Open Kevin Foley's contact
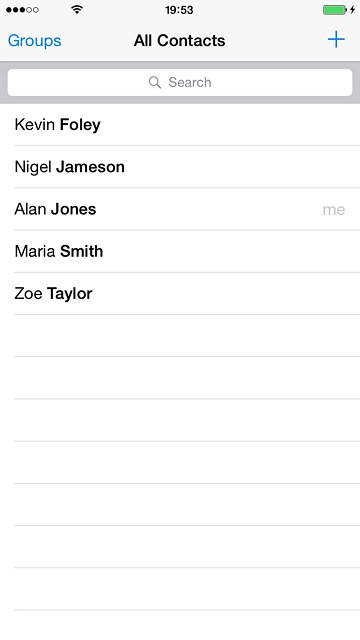 point(180,124)
